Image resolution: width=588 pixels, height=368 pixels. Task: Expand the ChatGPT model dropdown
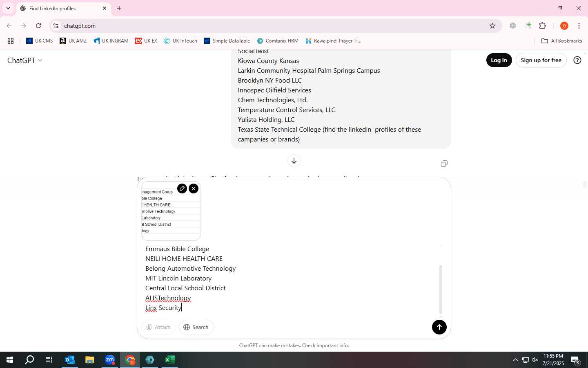click(x=24, y=61)
